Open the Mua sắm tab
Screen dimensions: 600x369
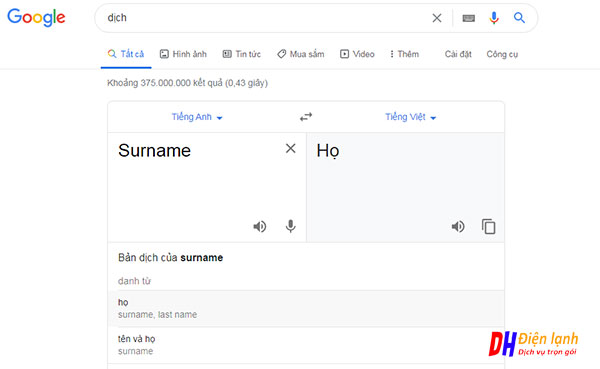[301, 54]
